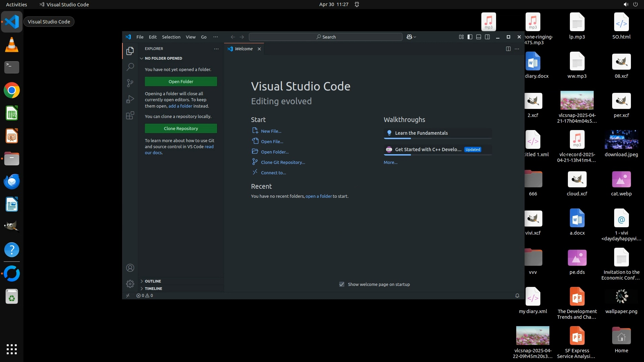Expand the Outline section
644x362 pixels.
[153, 281]
